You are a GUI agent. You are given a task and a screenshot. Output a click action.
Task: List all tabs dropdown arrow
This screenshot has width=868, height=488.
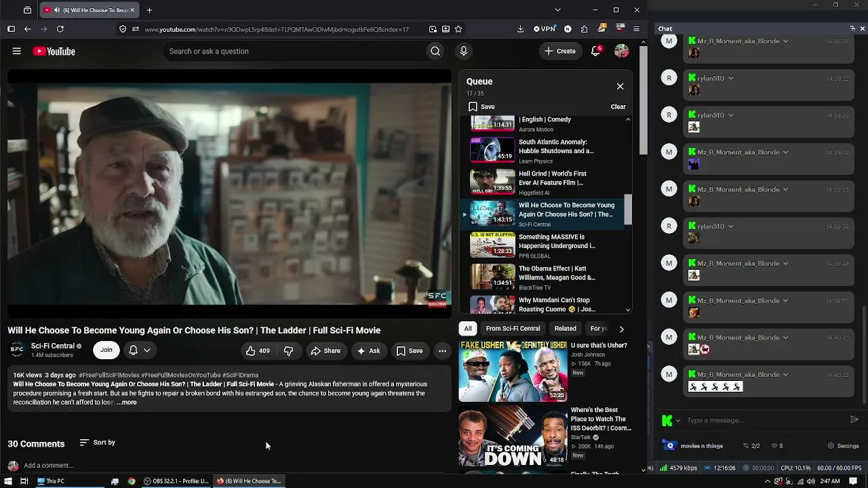557,10
